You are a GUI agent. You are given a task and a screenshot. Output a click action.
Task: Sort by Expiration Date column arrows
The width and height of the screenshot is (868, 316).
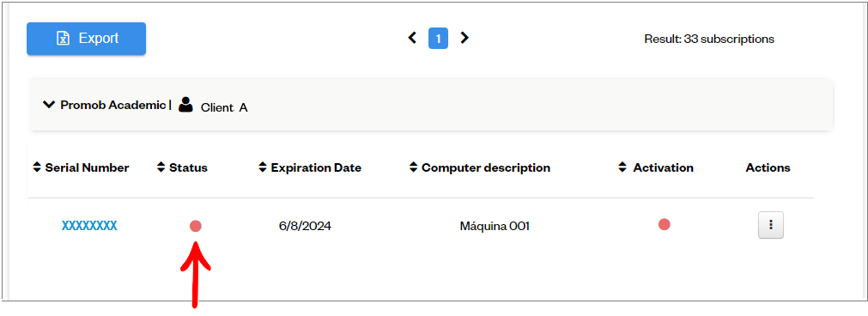(x=263, y=167)
